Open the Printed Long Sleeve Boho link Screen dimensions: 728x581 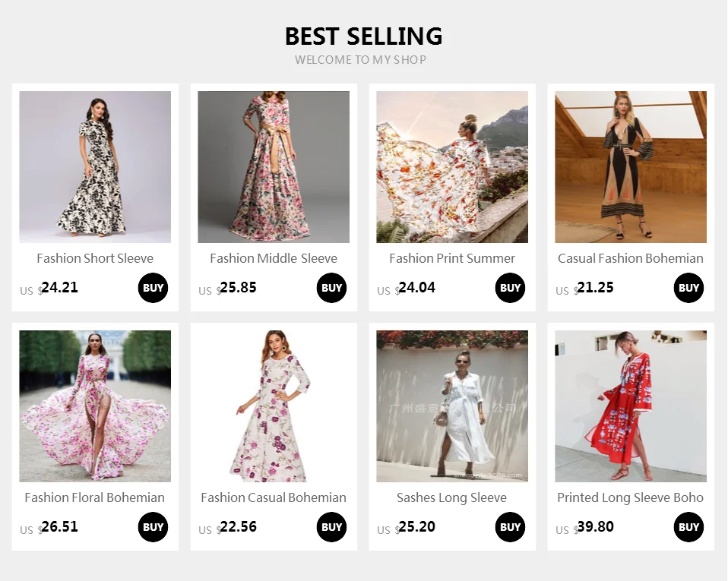coord(631,497)
